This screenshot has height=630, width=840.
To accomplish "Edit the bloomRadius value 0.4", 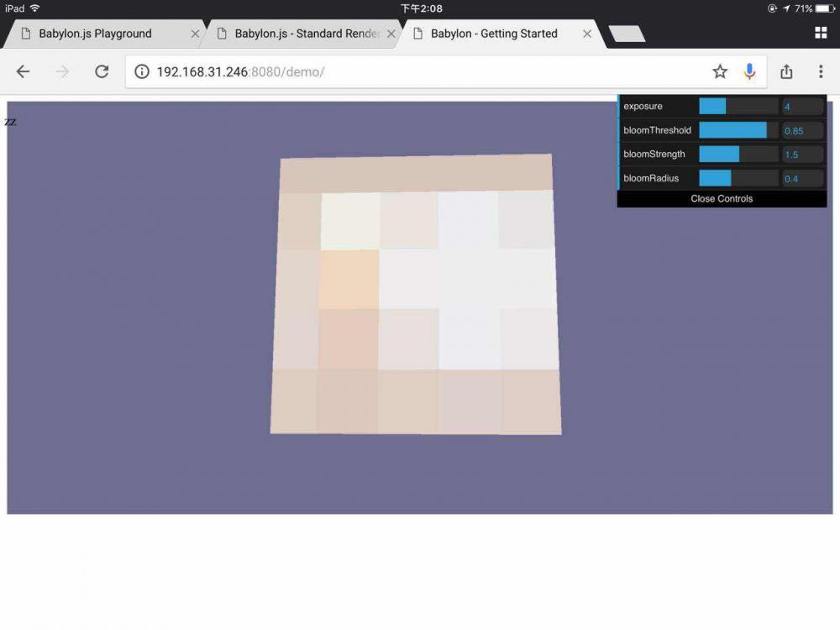I will pos(802,179).
